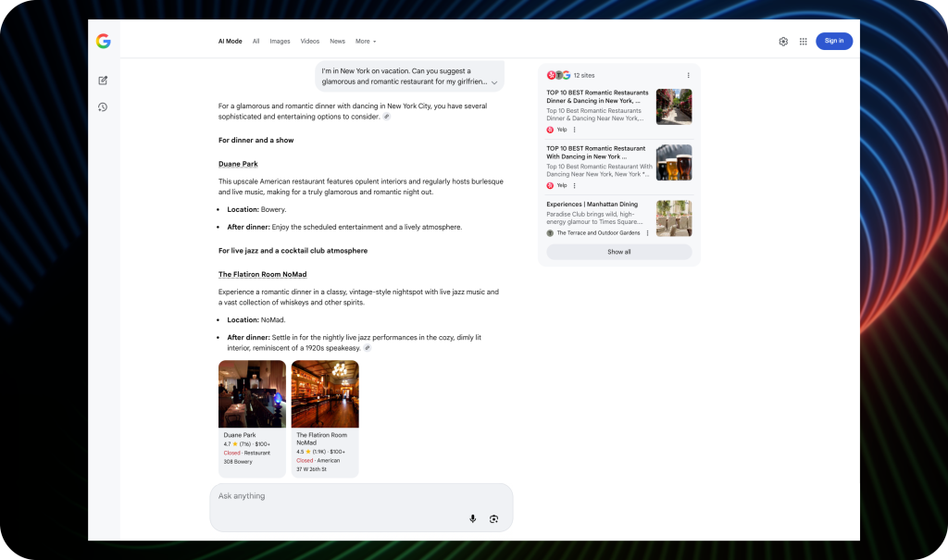Viewport: 948px width, 560px height.
Task: Expand the truncated user query chevron
Action: (494, 82)
